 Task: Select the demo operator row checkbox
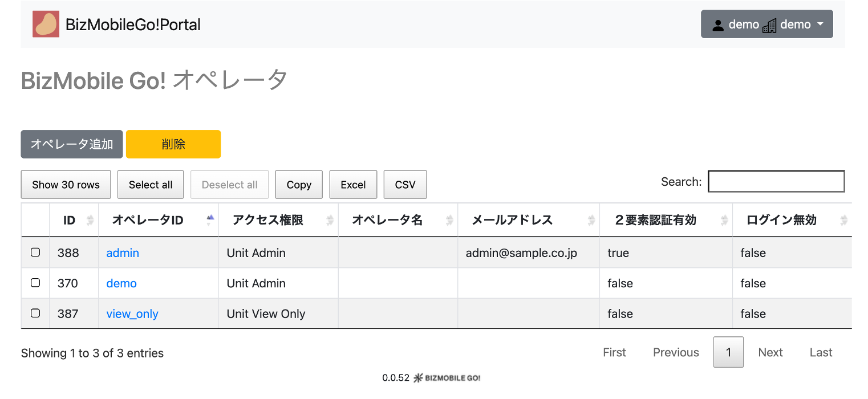[35, 283]
